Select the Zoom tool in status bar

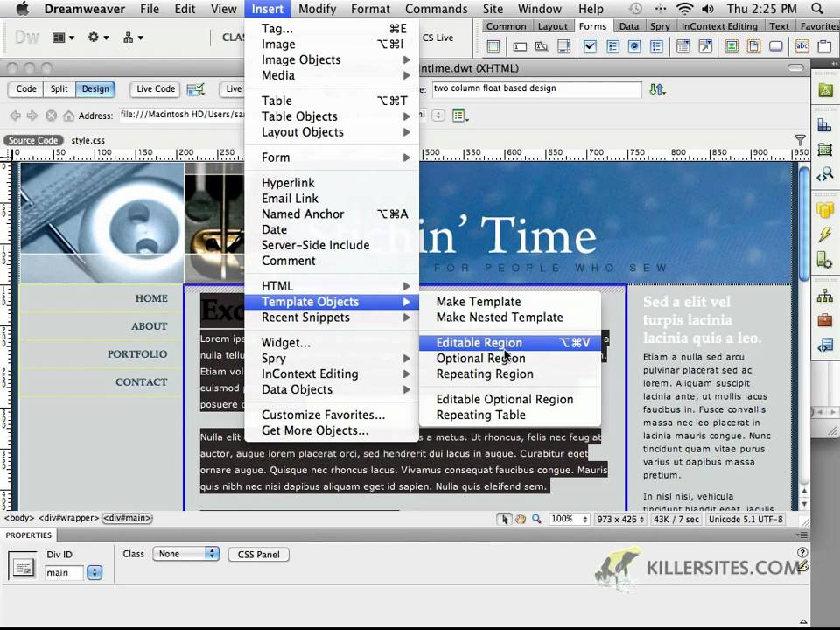(x=536, y=519)
